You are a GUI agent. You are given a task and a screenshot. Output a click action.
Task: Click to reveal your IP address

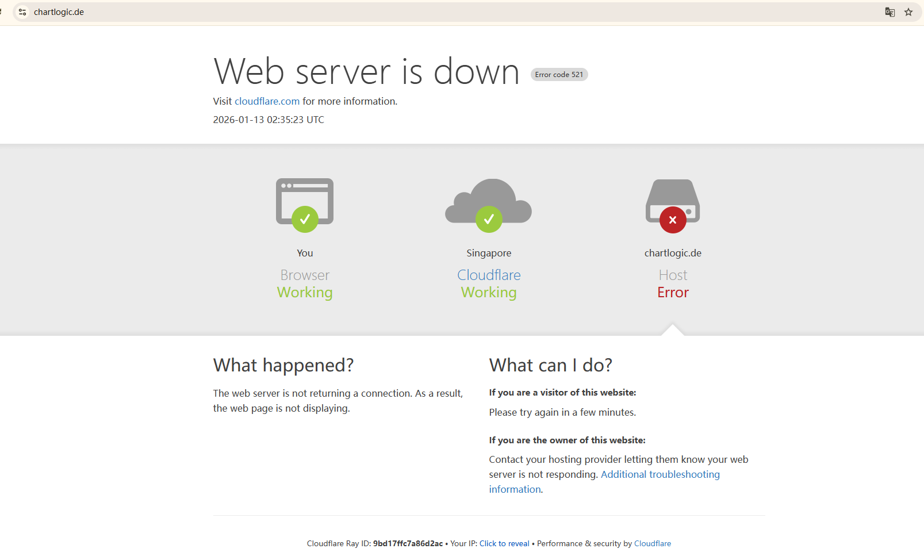(504, 543)
